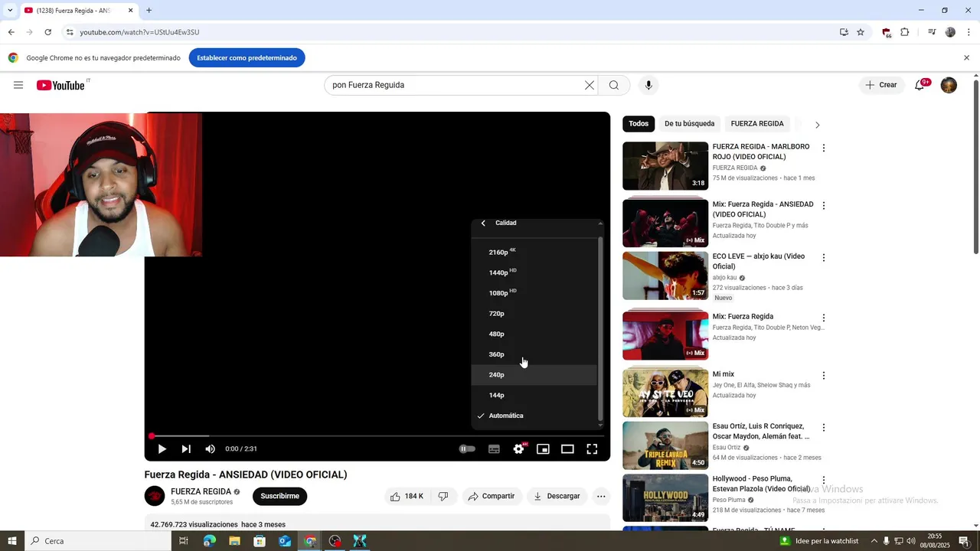Open more actions menu under video
Image resolution: width=980 pixels, height=551 pixels.
pos(601,496)
